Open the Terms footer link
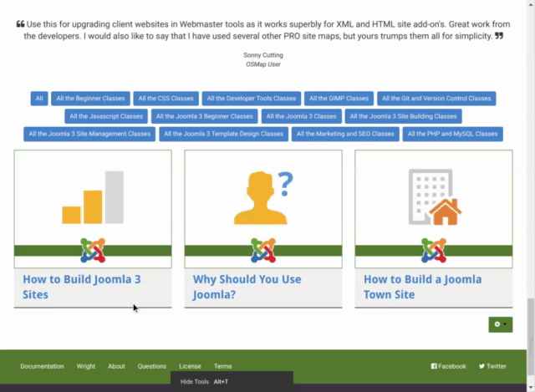 223,366
